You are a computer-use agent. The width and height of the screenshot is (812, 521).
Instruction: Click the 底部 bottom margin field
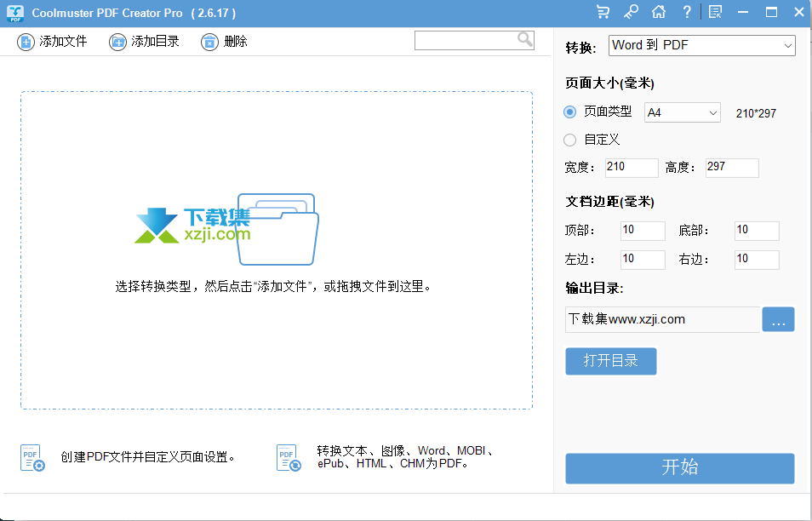(757, 231)
